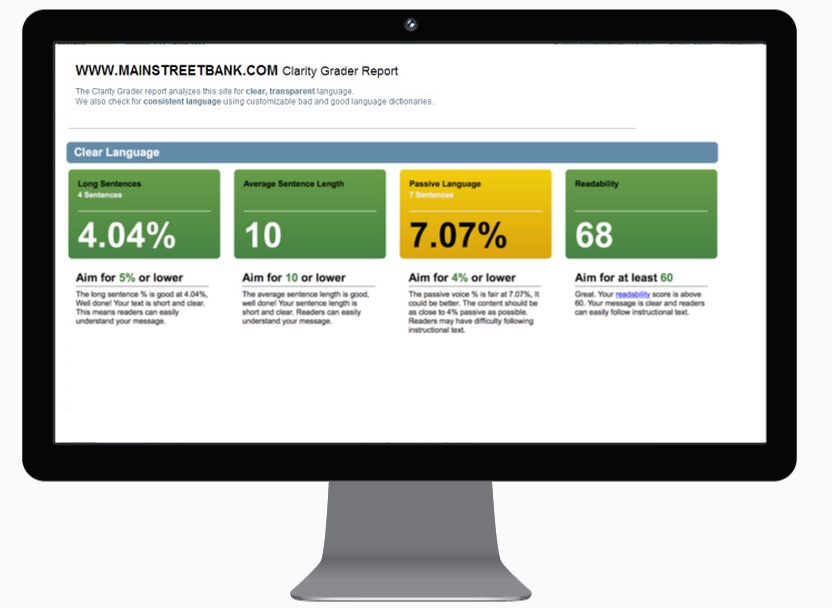Click the WWW.MAINSTREETBANK.COM report title
Viewport: 832px width, 608px height.
(x=177, y=71)
